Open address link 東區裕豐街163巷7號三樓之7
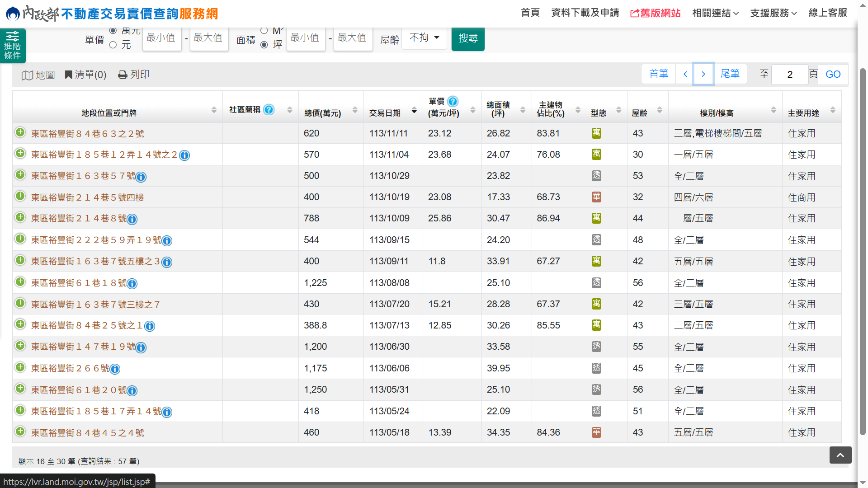Image resolution: width=868 pixels, height=488 pixels. pyautogui.click(x=95, y=305)
